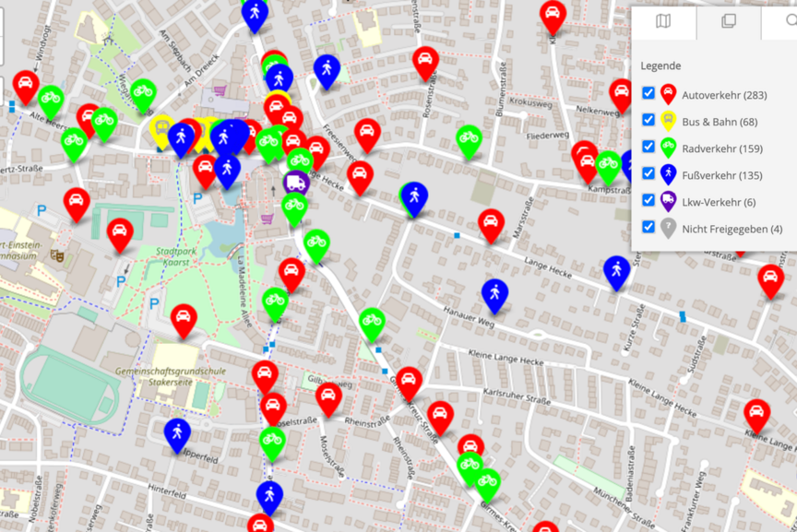The width and height of the screenshot is (797, 532).
Task: Disable the Radverkehr checkbox in legend
Action: click(648, 147)
